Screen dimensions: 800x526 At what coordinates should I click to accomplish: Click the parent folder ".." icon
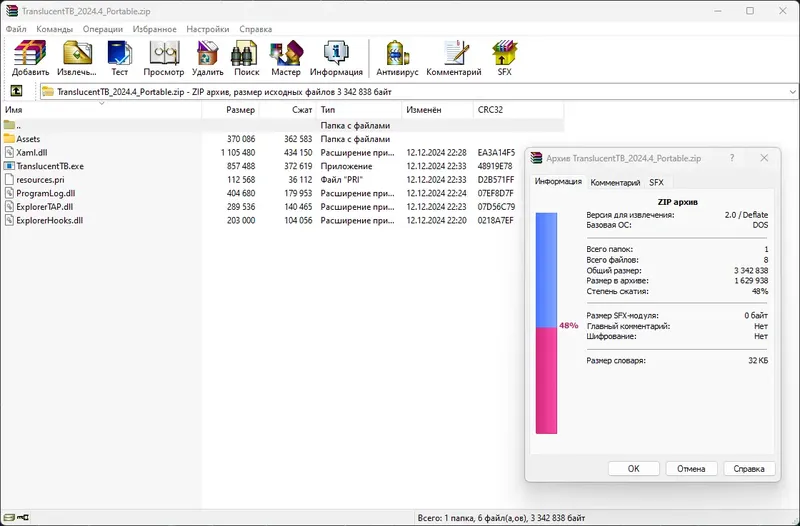pyautogui.click(x=9, y=125)
